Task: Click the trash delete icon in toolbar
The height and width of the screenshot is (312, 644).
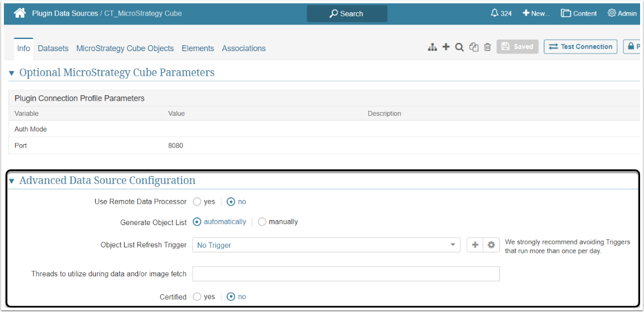Action: pyautogui.click(x=488, y=47)
